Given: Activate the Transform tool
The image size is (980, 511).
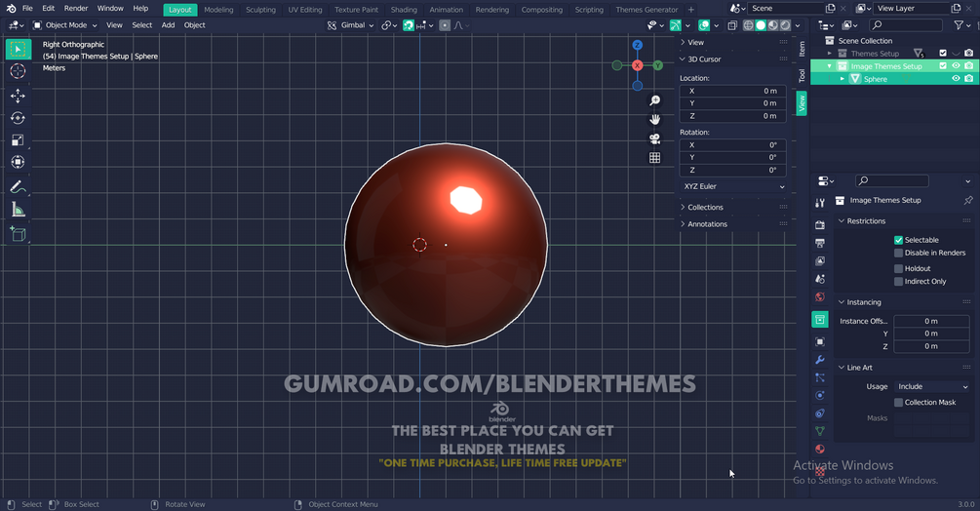Looking at the screenshot, I should 18,162.
